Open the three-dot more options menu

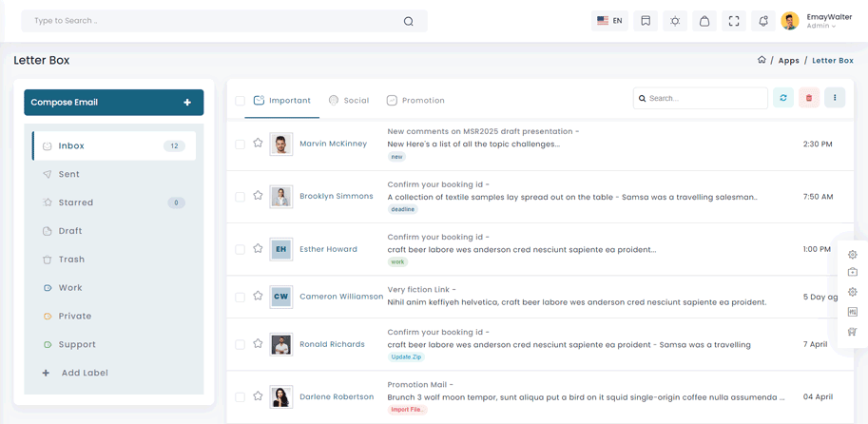pyautogui.click(x=835, y=98)
